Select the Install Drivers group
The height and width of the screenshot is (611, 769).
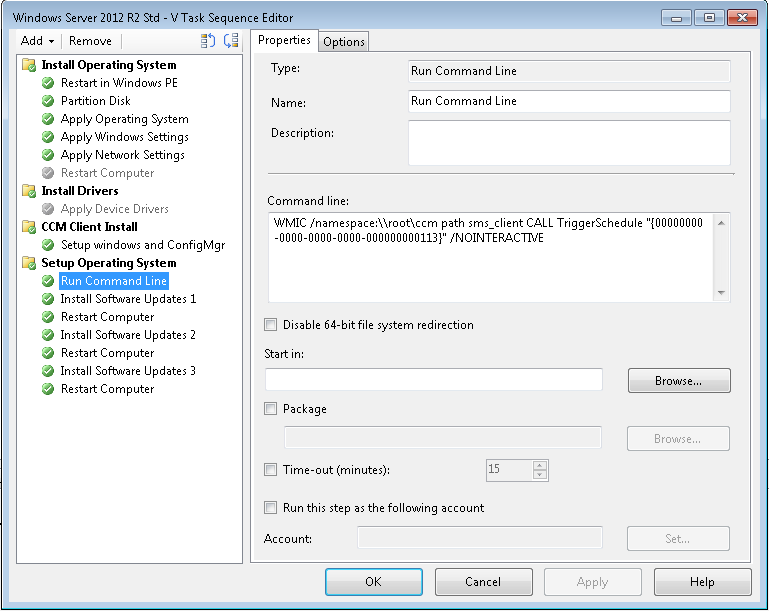(80, 191)
